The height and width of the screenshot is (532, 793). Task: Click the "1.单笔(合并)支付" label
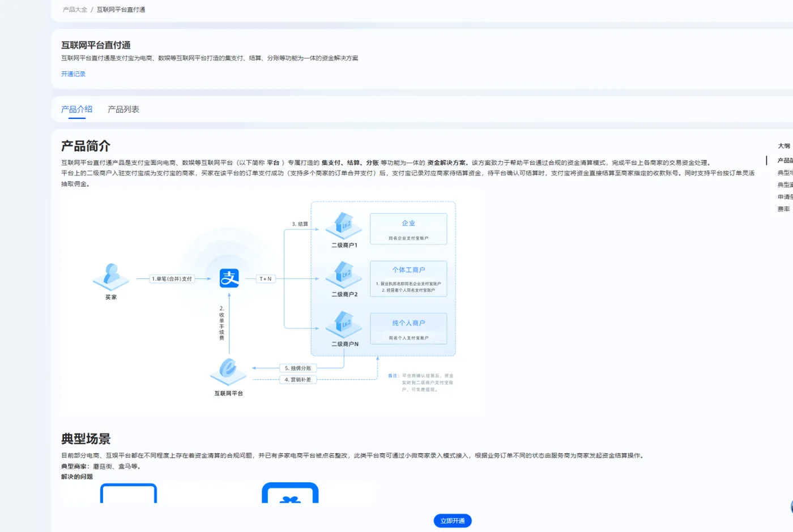pos(172,278)
